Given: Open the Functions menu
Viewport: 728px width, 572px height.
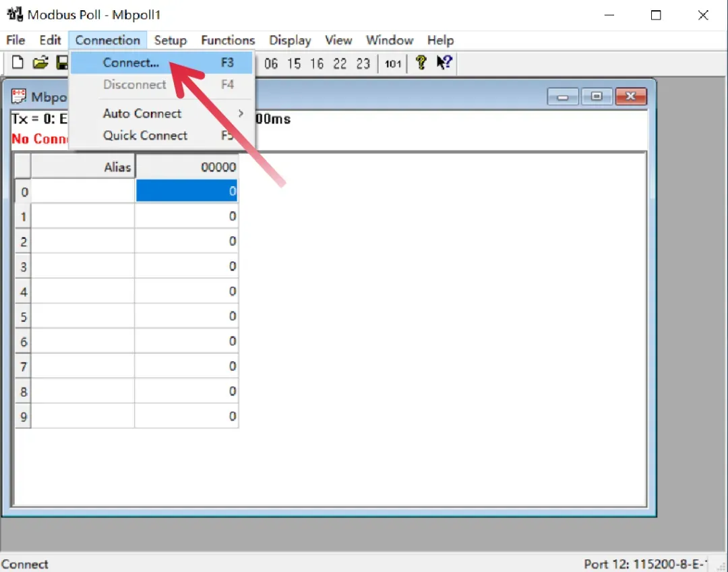Looking at the screenshot, I should (x=228, y=40).
